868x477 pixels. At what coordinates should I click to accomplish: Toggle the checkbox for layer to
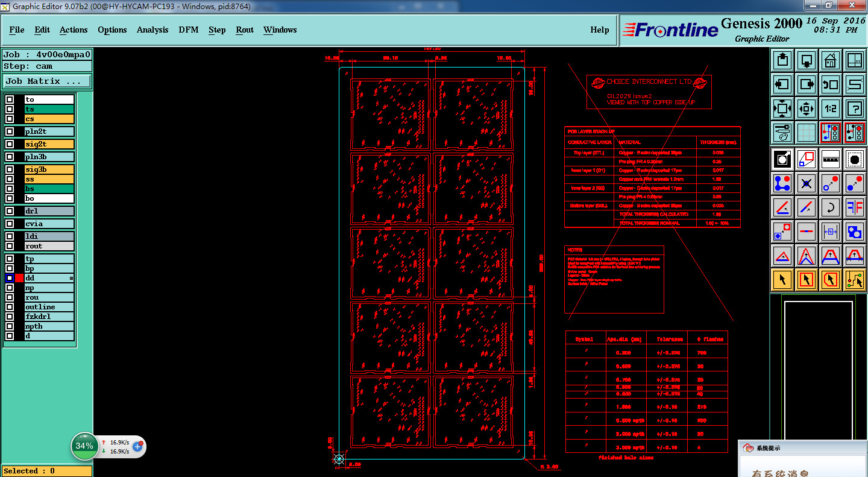(x=10, y=100)
